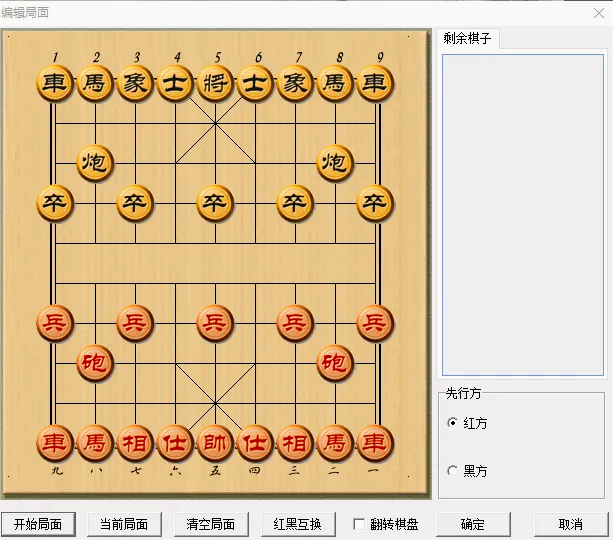613x540 pixels.
Task: Click the left red advisor 仕
Action: coord(175,442)
